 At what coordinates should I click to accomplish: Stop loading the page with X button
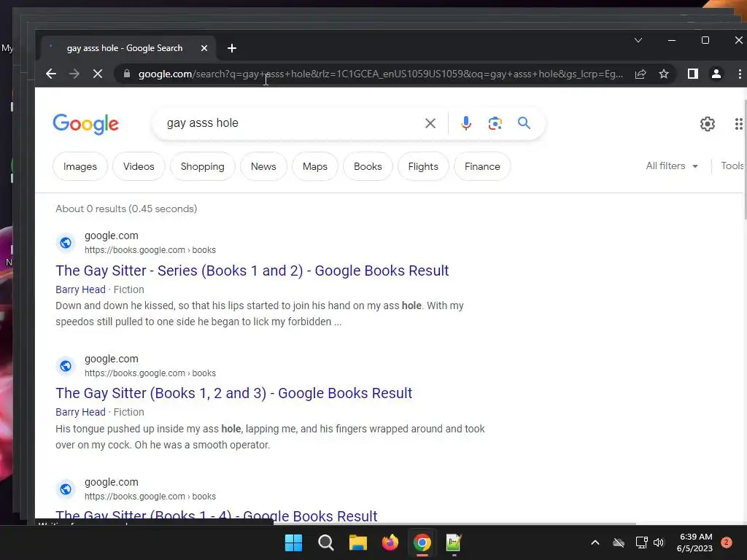coord(97,74)
